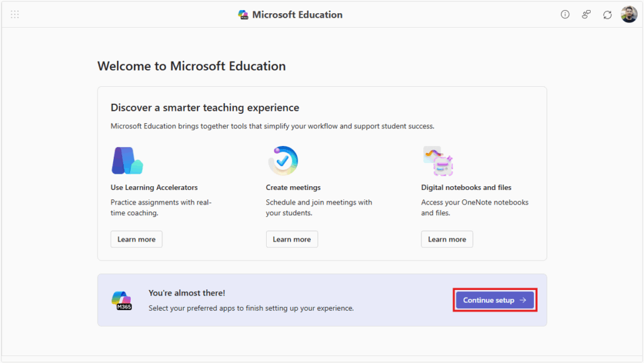Click the Microsoft Education header title
Image resolution: width=644 pixels, height=363 pixels.
tap(297, 14)
